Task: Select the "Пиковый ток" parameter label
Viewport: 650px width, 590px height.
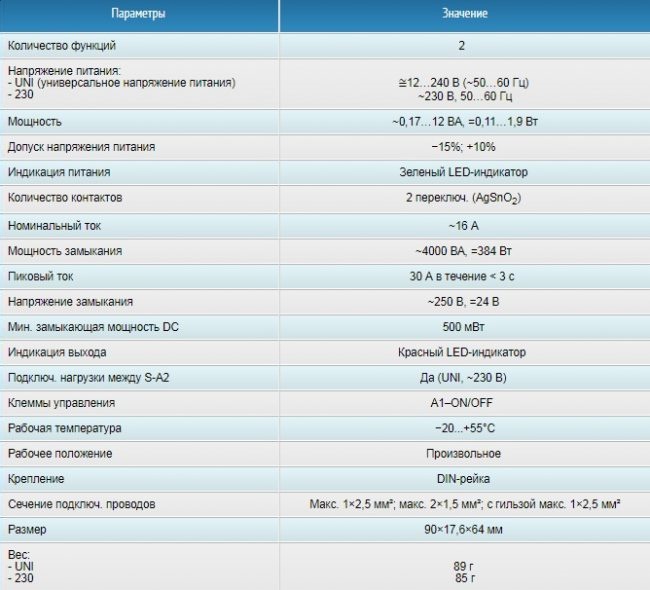Action: 40,276
